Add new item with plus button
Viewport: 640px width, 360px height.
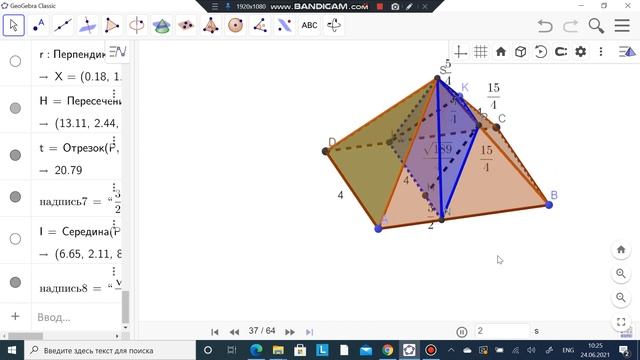(x=15, y=316)
